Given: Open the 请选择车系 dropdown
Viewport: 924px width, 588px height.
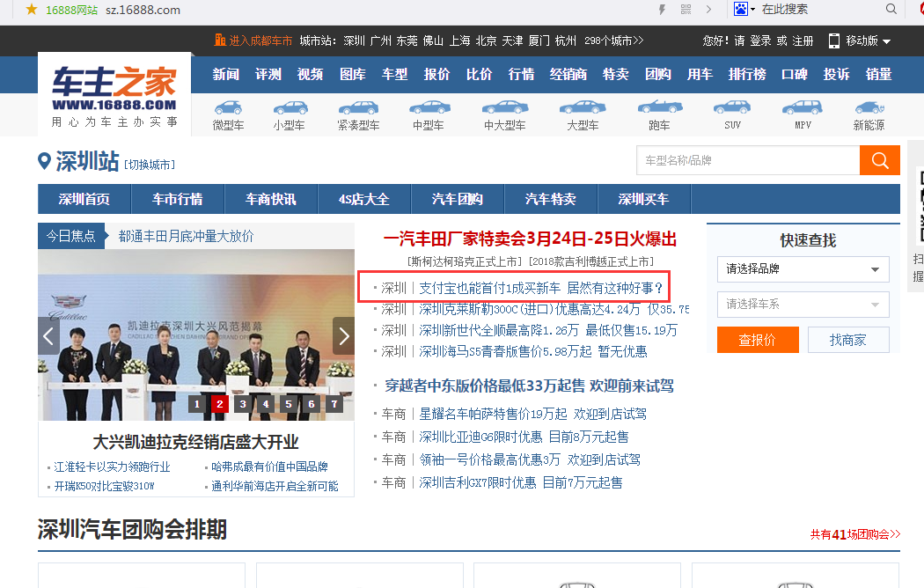Looking at the screenshot, I should 803,305.
